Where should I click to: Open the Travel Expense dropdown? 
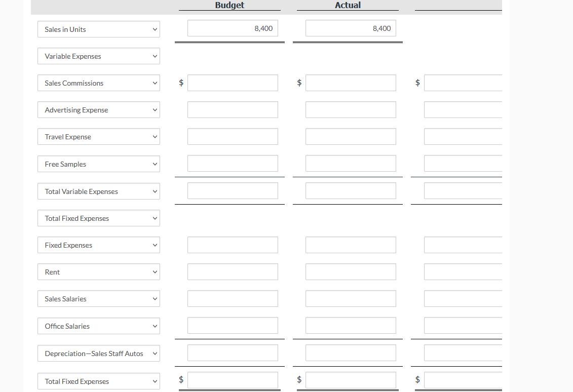pyautogui.click(x=98, y=136)
